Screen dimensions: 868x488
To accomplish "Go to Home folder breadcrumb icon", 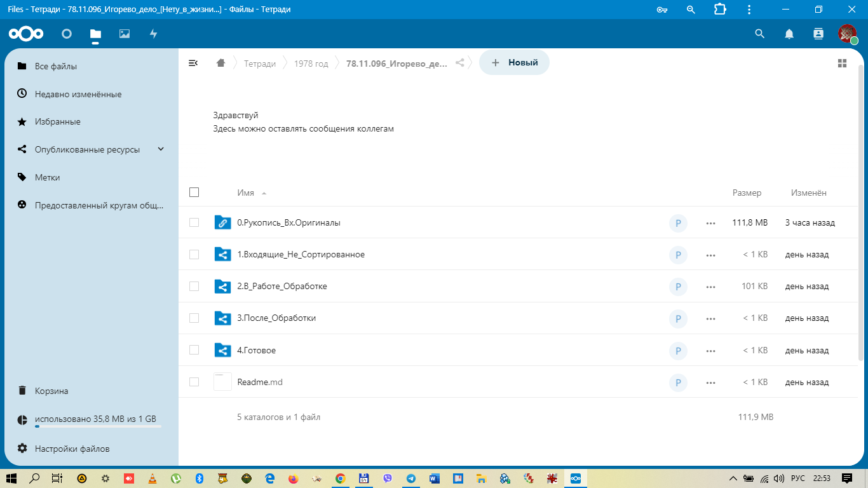I will [221, 63].
